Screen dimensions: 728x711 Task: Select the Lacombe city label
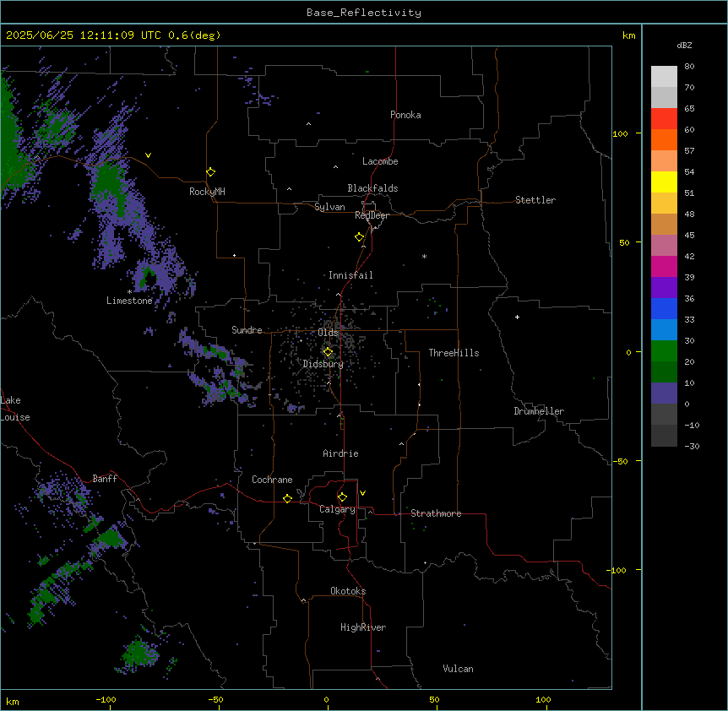point(380,161)
